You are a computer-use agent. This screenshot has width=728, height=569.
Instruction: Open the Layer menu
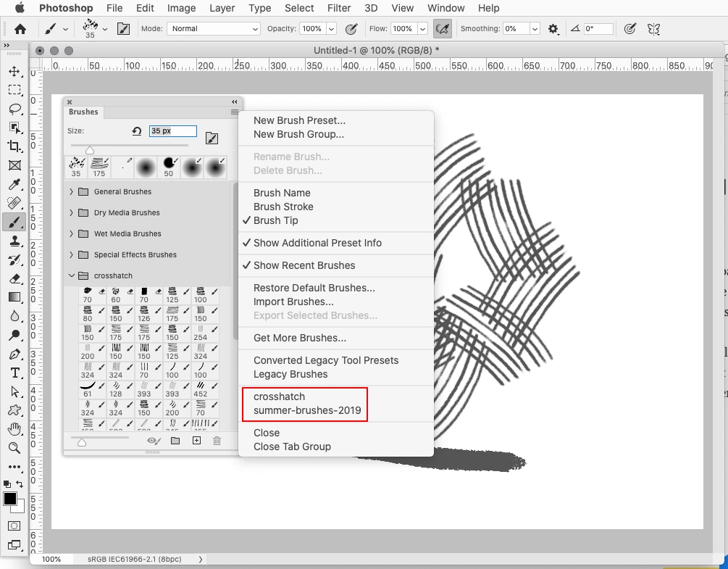(222, 8)
